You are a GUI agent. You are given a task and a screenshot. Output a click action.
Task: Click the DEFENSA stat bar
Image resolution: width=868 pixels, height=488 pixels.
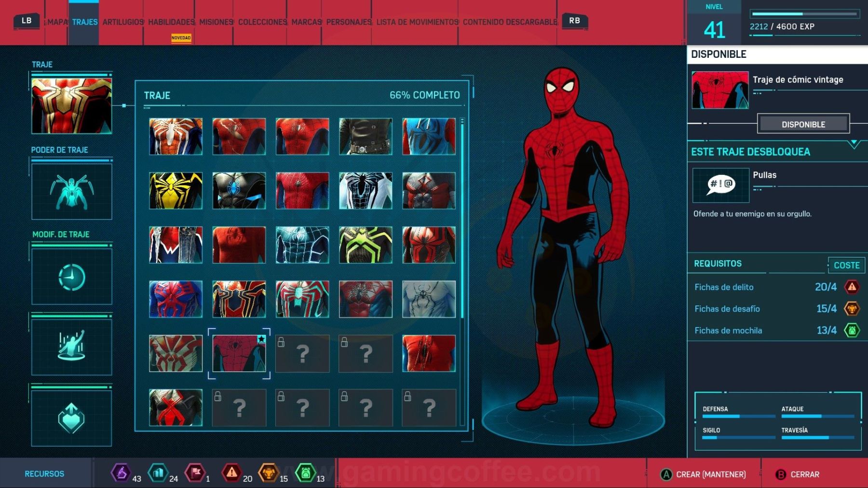(738, 416)
